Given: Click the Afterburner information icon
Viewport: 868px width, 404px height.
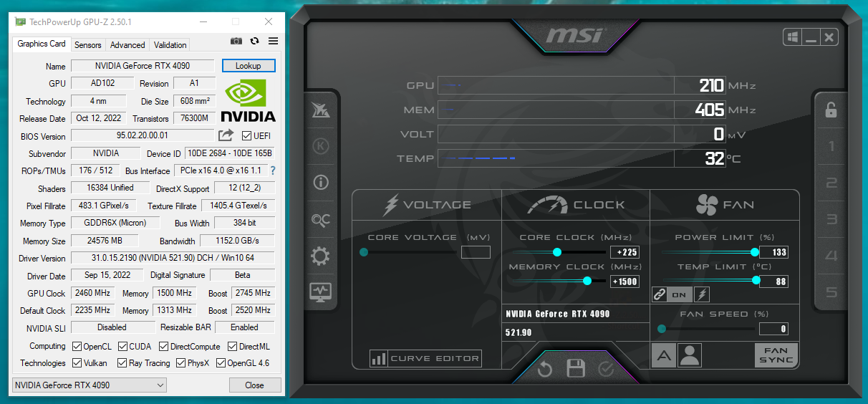Looking at the screenshot, I should (320, 183).
